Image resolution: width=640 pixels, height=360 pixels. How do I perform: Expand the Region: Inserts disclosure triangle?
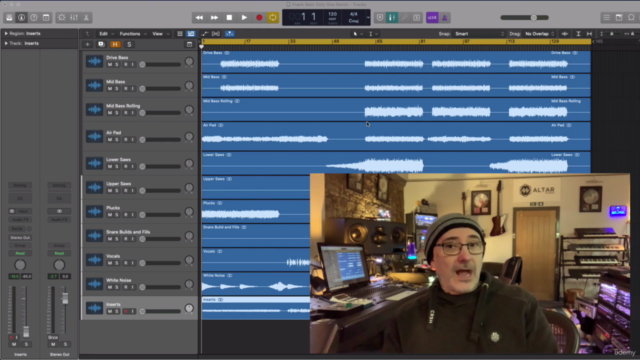(x=6, y=33)
